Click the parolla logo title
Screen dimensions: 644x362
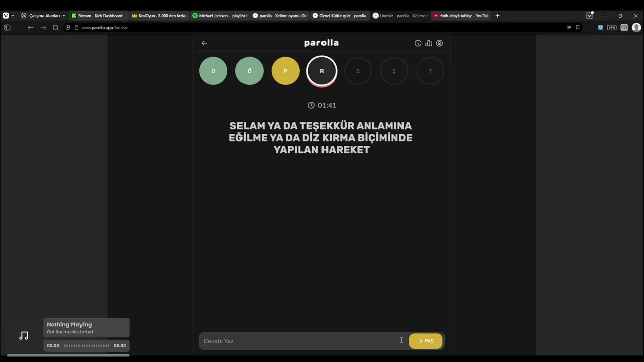[x=321, y=43]
